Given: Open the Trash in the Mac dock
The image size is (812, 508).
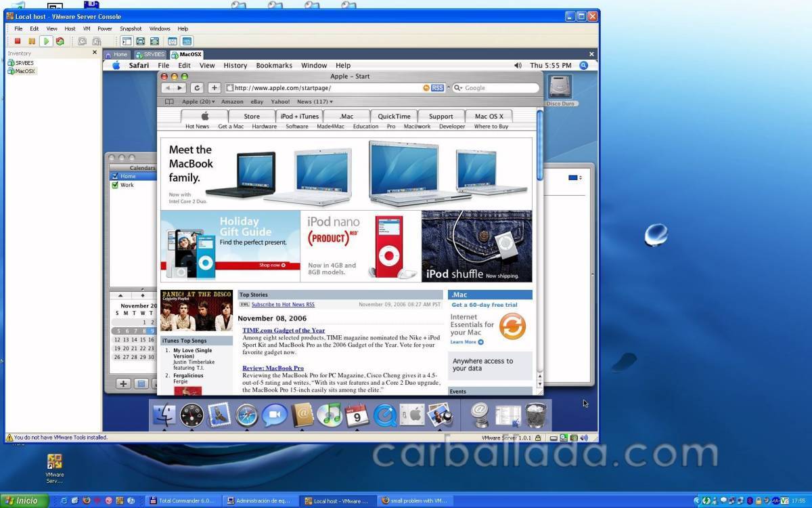Looking at the screenshot, I should click(x=536, y=415).
